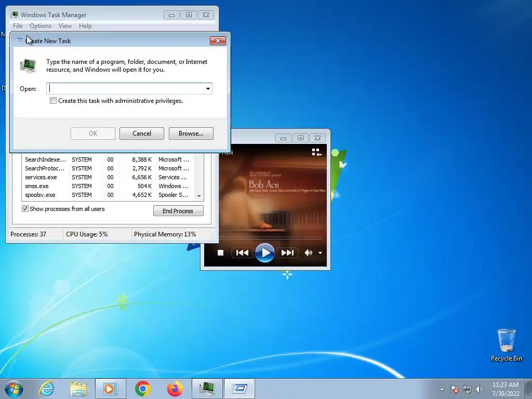Screen dimensions: 532x399
Task: Open Browse... to pick a program
Action: (x=191, y=134)
